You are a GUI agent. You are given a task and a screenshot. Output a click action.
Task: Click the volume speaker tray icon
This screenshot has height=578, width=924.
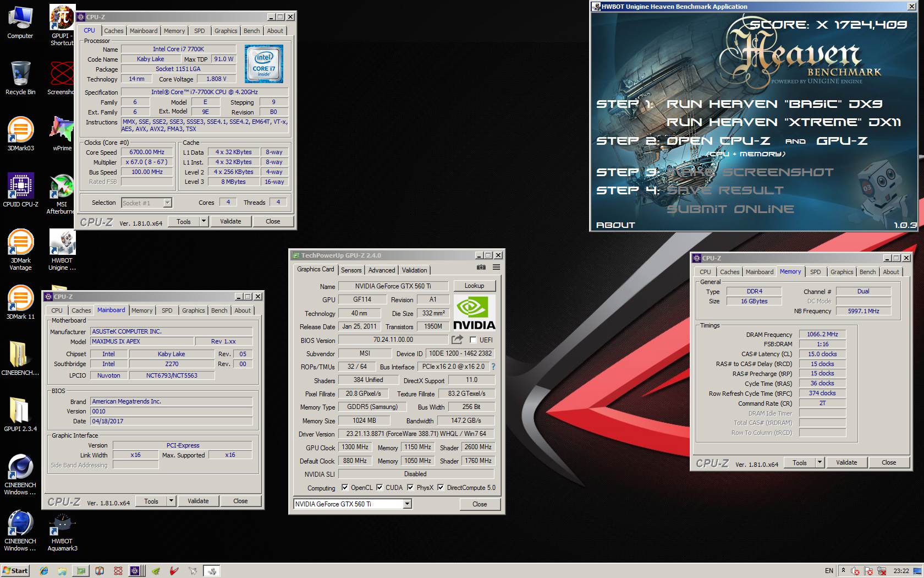point(855,571)
